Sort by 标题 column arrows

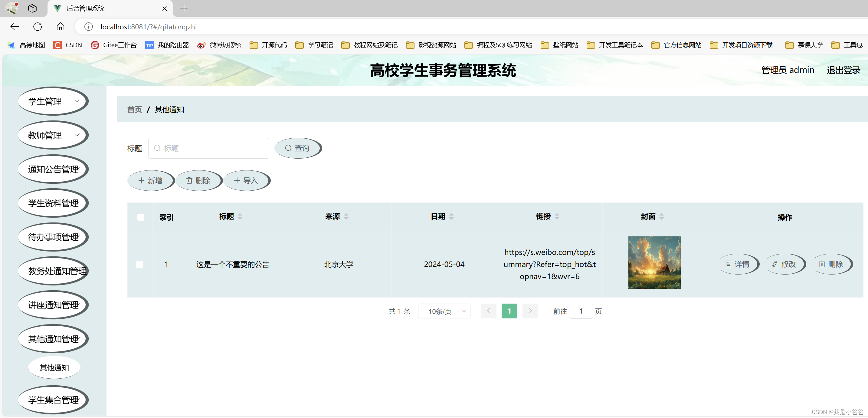pos(240,216)
